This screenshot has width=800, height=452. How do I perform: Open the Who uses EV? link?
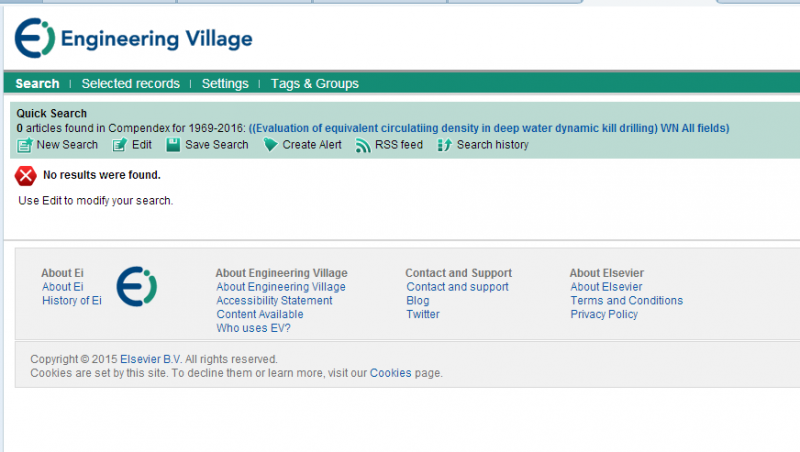(x=254, y=328)
